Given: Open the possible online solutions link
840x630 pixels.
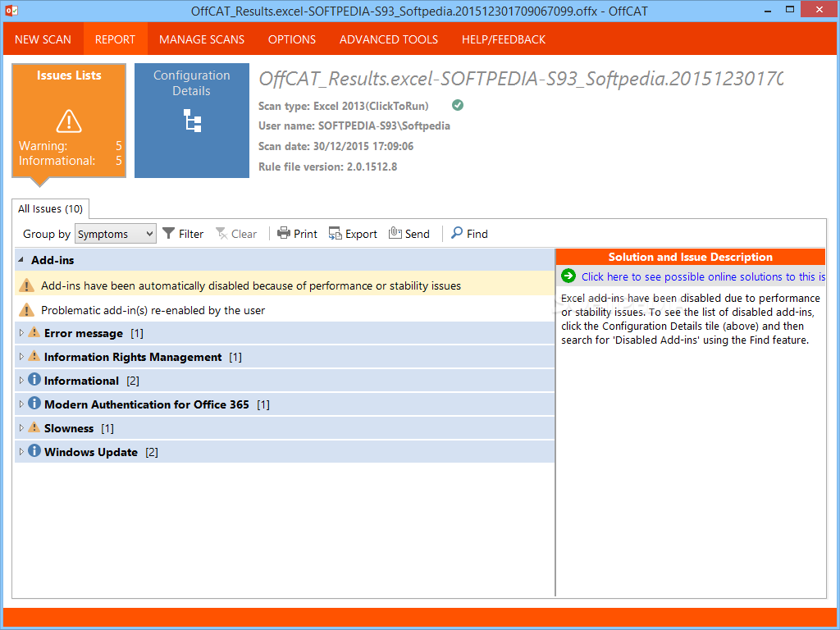Looking at the screenshot, I should 703,276.
